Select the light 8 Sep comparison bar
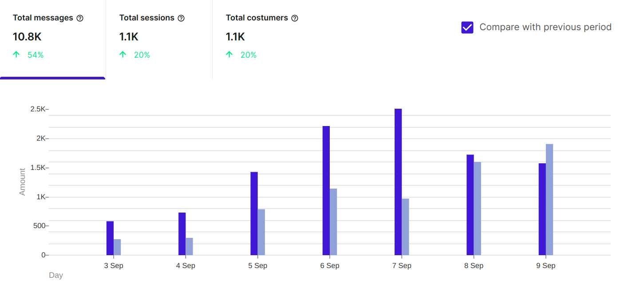 pos(477,209)
